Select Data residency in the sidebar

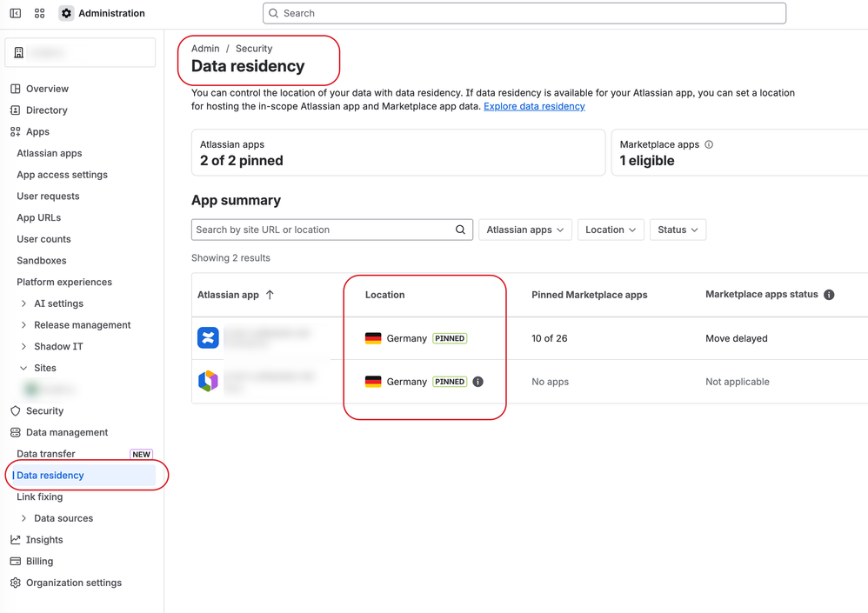pyautogui.click(x=83, y=476)
